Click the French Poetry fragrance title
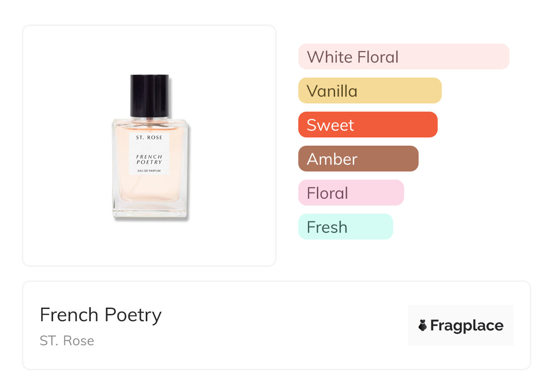Screen dimensions: 553x392 click(x=101, y=314)
